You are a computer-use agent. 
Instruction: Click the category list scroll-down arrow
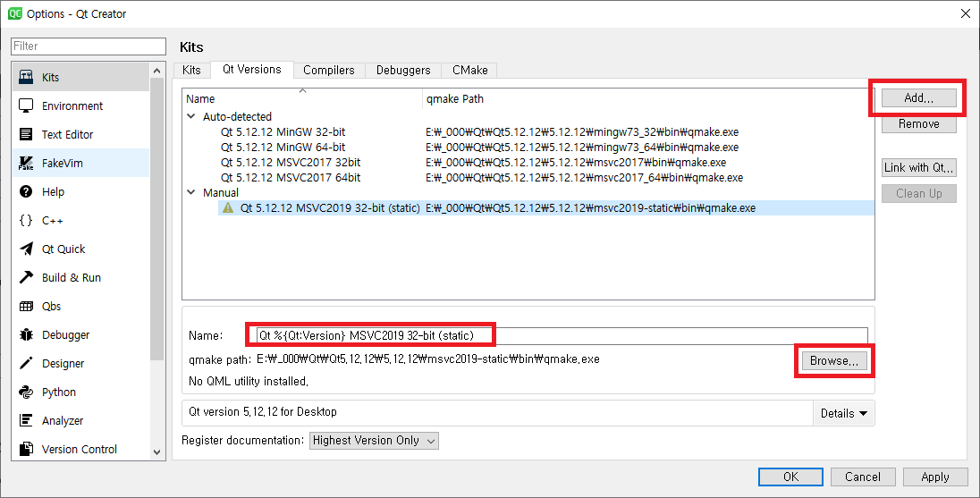point(156,452)
